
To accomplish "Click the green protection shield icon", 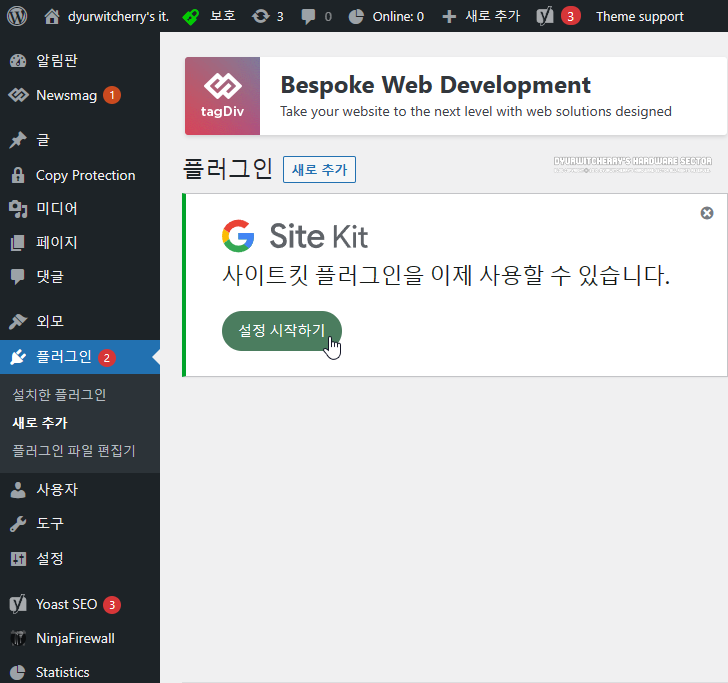I will pyautogui.click(x=190, y=17).
